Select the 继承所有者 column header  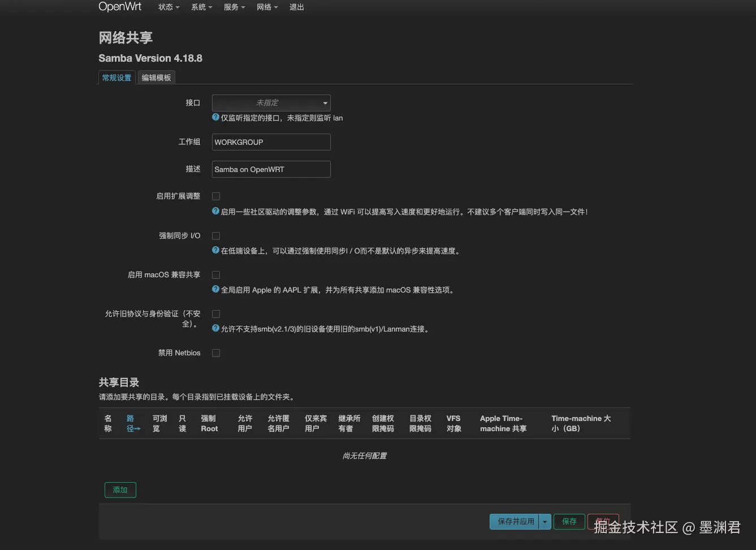pos(349,423)
